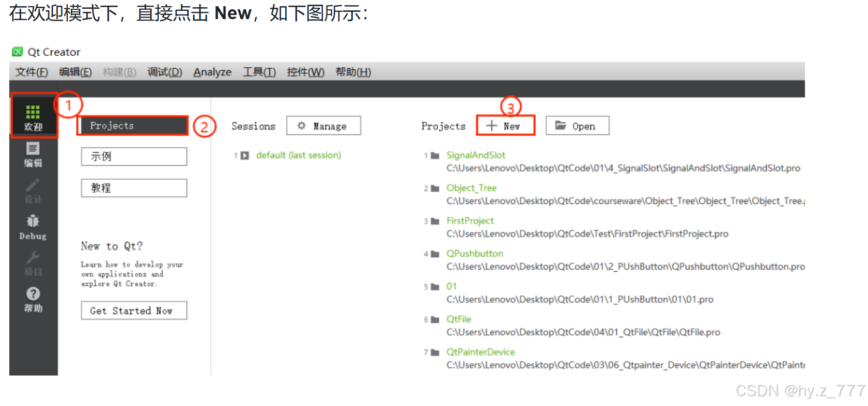Click the 01.pro file path

pyautogui.click(x=580, y=300)
